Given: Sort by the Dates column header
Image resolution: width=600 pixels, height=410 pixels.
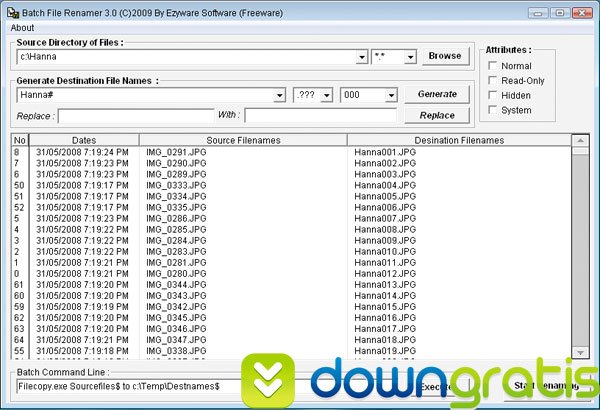Looking at the screenshot, I should [84, 140].
